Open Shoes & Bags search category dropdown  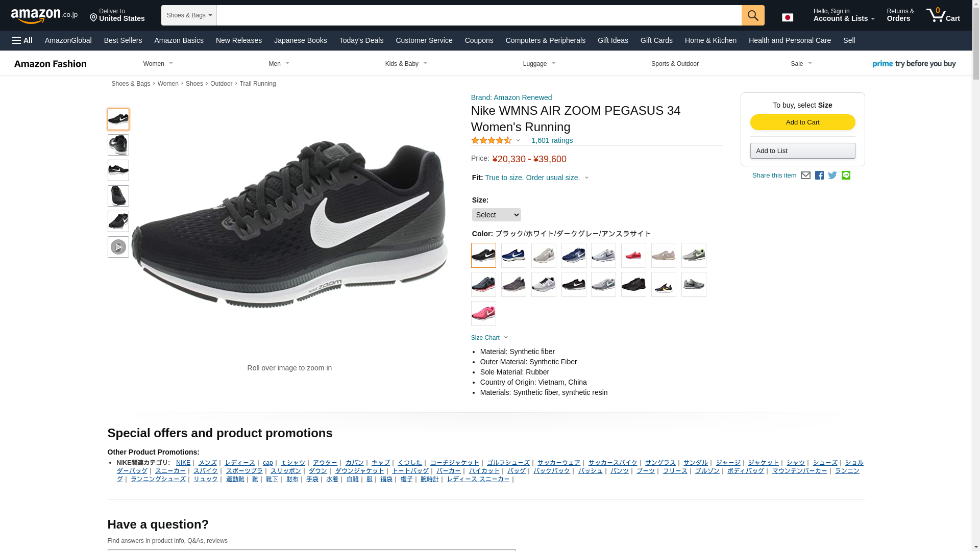[x=189, y=15]
